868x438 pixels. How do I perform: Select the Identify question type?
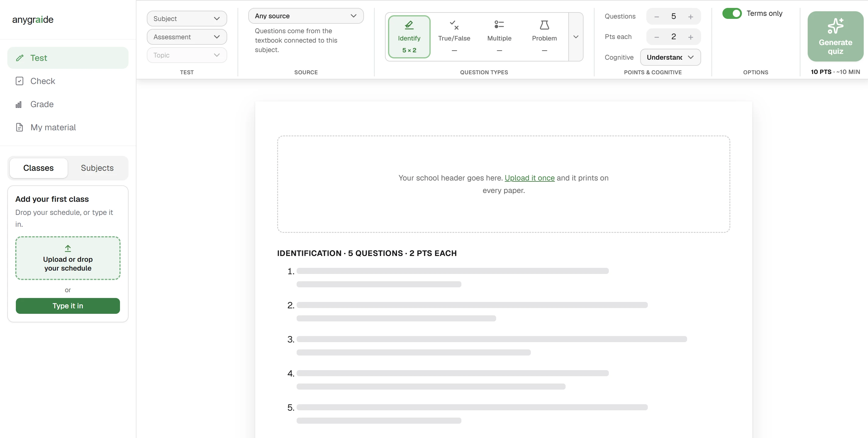[409, 37]
